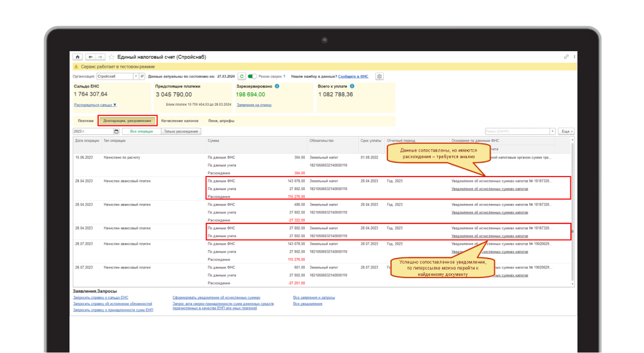644x353 pixels.
Task: Select the Все операции filter
Action: click(x=141, y=131)
